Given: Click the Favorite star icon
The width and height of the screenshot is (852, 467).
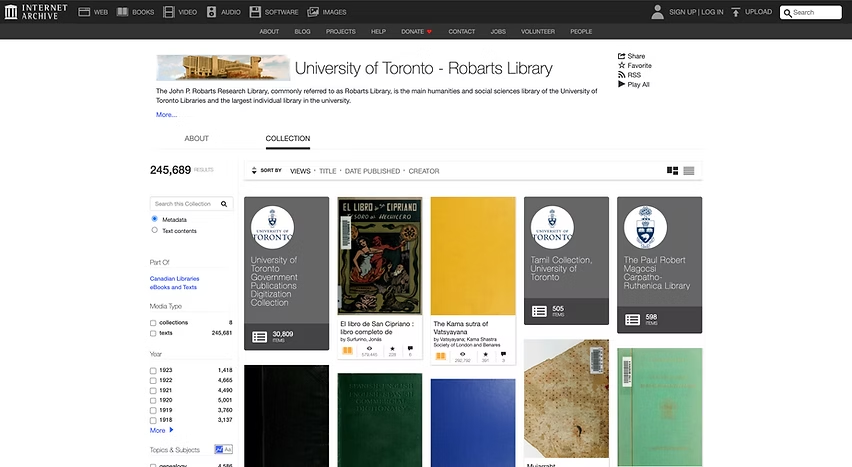Looking at the screenshot, I should [x=622, y=65].
